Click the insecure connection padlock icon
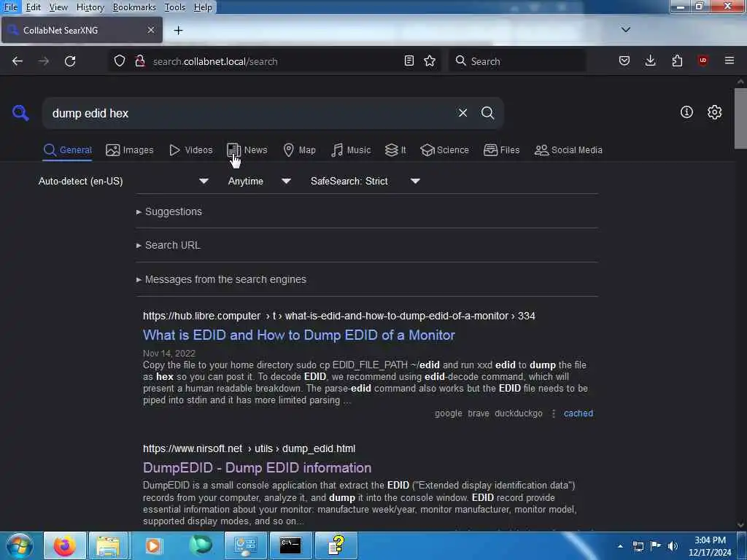The height and width of the screenshot is (560, 747). pyautogui.click(x=140, y=61)
